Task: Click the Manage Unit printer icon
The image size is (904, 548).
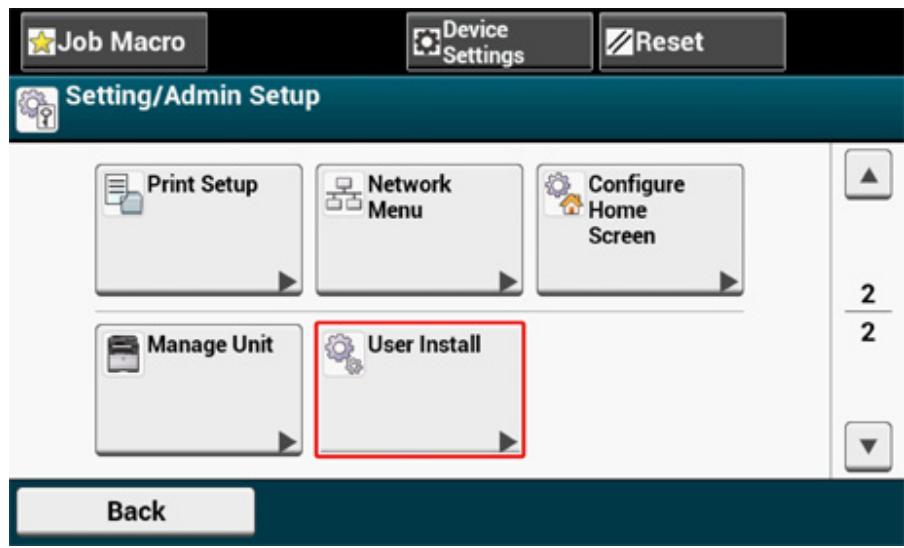Action: click(123, 355)
